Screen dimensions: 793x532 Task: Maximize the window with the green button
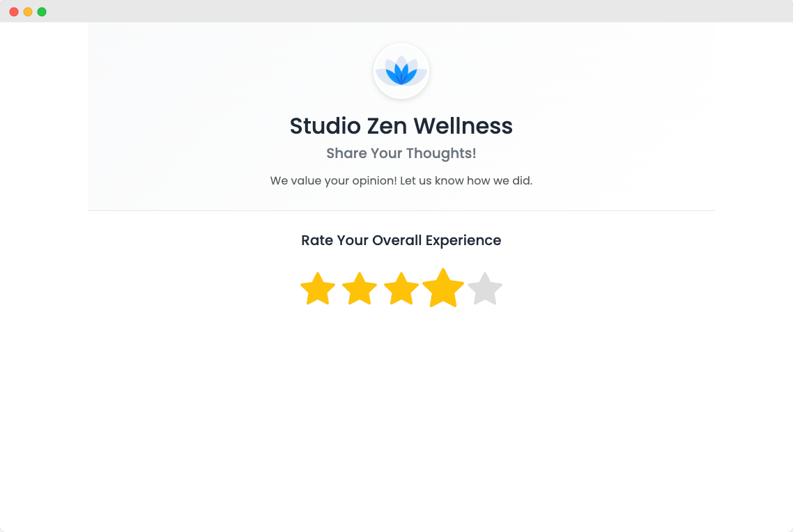point(42,12)
